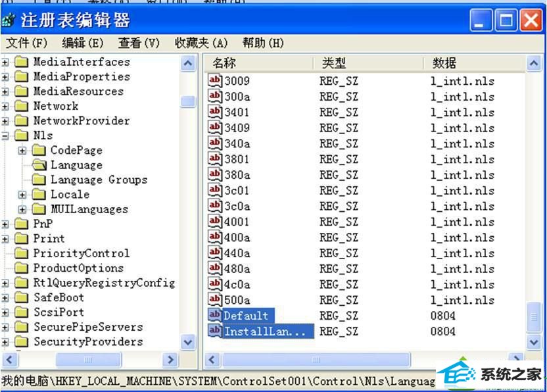Viewport: 547px width, 392px height.
Task: Click the ab string icon beside 340a
Action: coord(215,143)
